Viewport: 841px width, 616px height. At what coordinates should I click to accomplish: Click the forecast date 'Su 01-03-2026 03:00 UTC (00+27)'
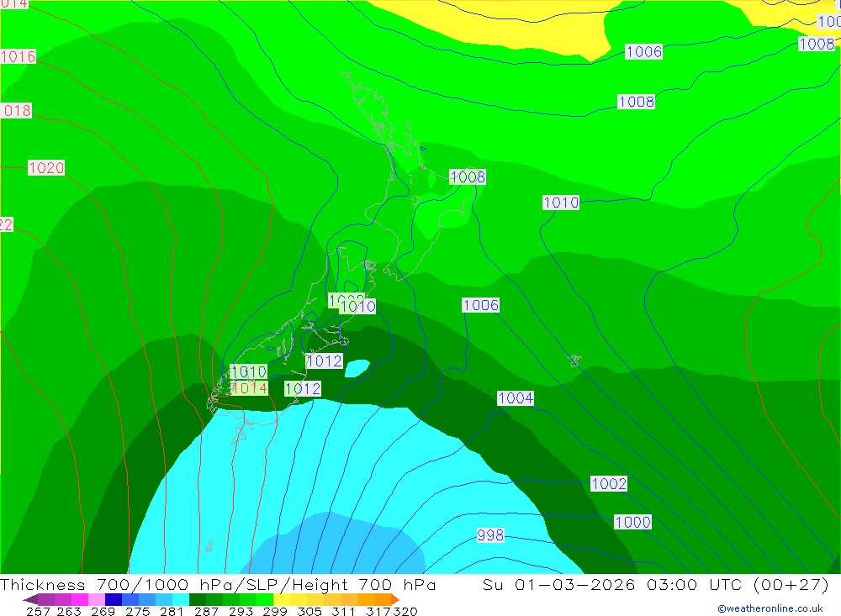pos(655,584)
